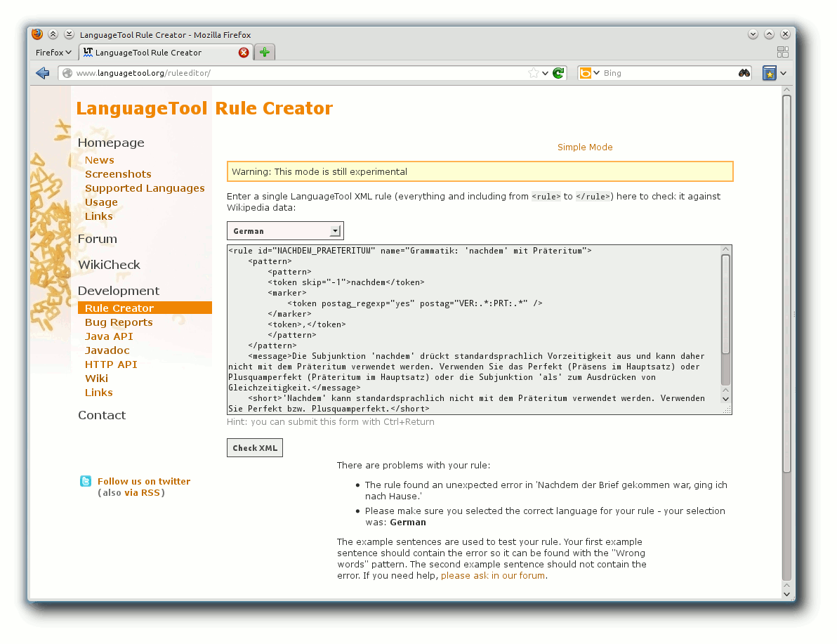The height and width of the screenshot is (644, 837).
Task: Expand the URL history dropdown arrow
Action: tap(545, 73)
